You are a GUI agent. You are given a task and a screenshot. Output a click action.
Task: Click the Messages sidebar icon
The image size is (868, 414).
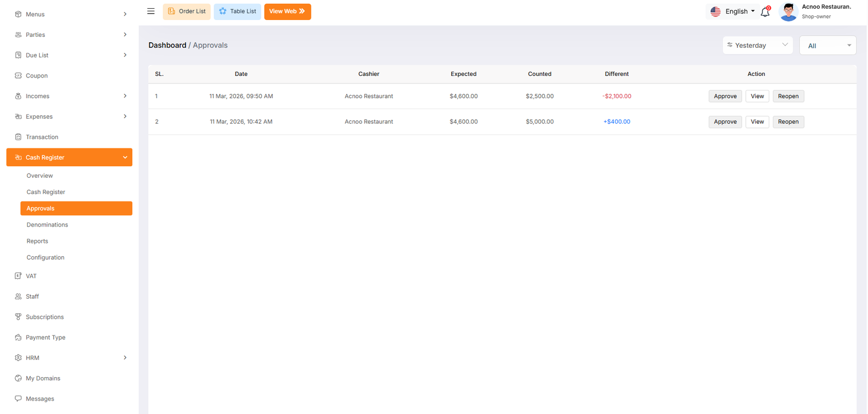point(18,399)
